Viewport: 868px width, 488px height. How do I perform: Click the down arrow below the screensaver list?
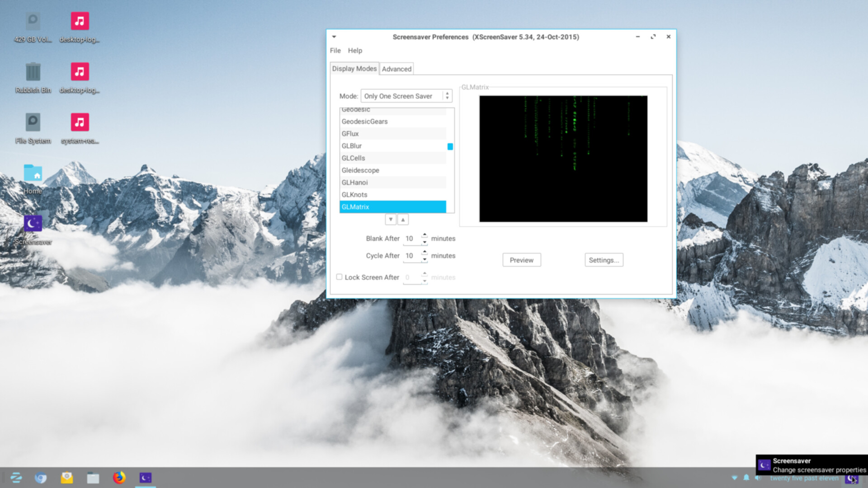click(x=391, y=220)
